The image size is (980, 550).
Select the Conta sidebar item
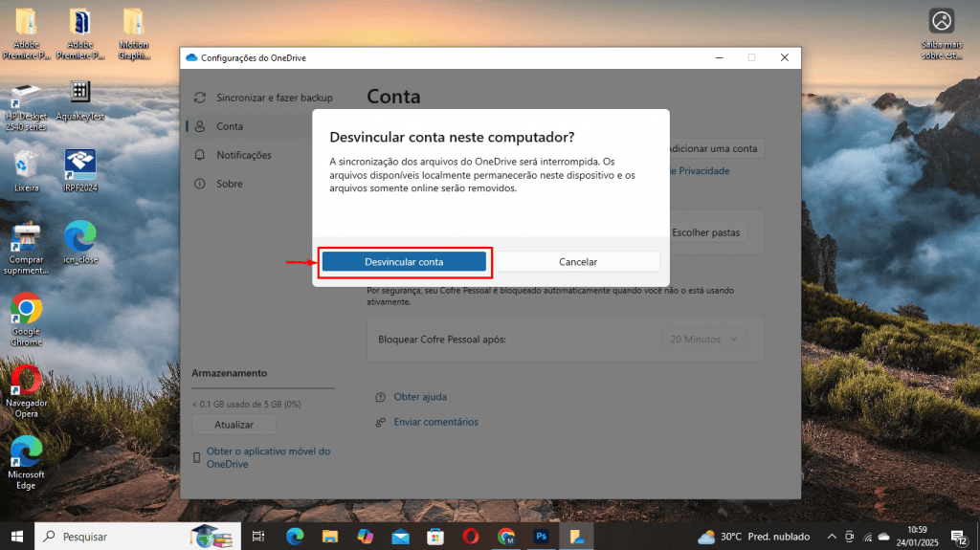(250, 126)
